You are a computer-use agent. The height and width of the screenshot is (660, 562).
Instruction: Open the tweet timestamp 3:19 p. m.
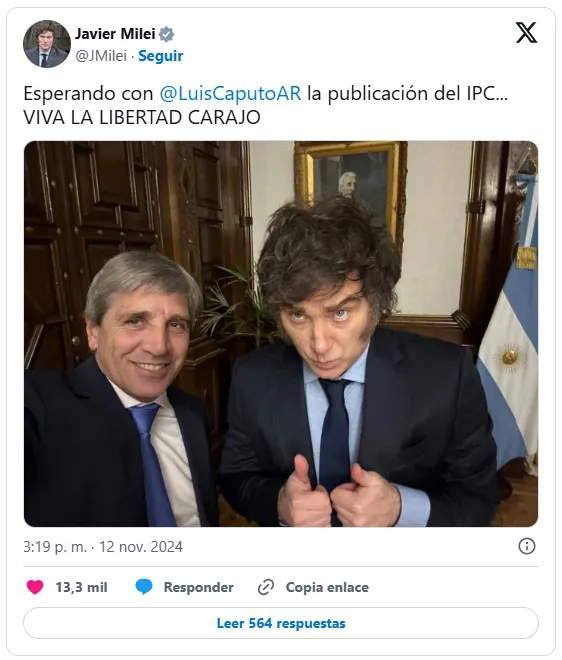[55, 547]
